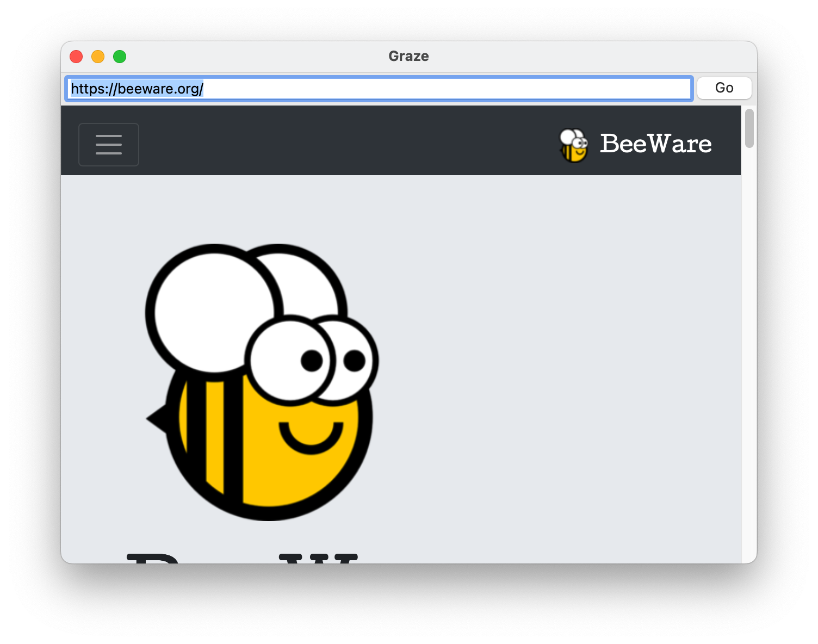Screen dimensions: 818x644
Task: Close the Graze window
Action: point(76,57)
